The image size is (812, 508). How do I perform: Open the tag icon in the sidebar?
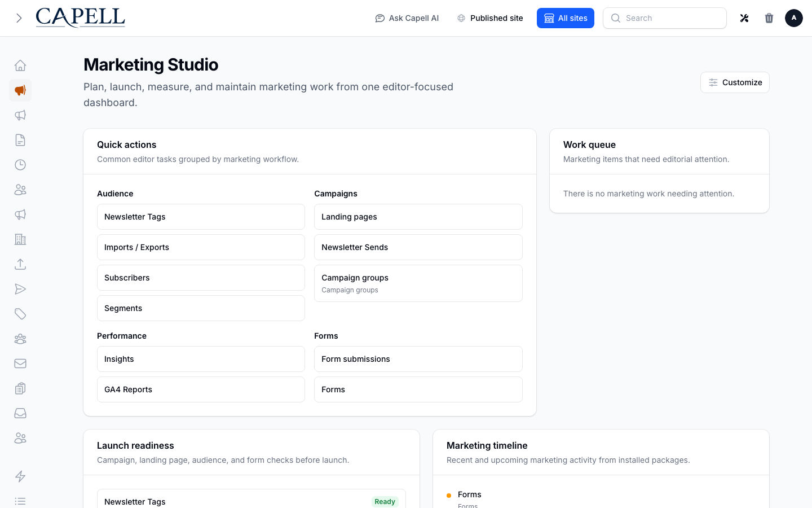(x=20, y=314)
